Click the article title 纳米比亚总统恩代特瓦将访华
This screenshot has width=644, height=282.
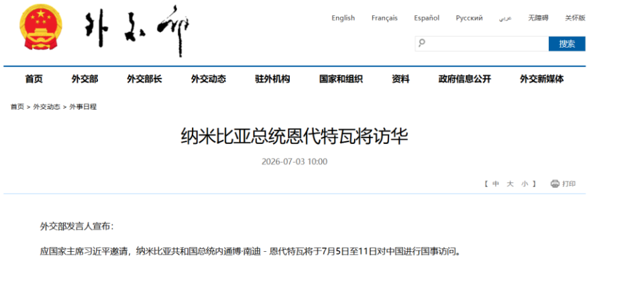click(294, 137)
